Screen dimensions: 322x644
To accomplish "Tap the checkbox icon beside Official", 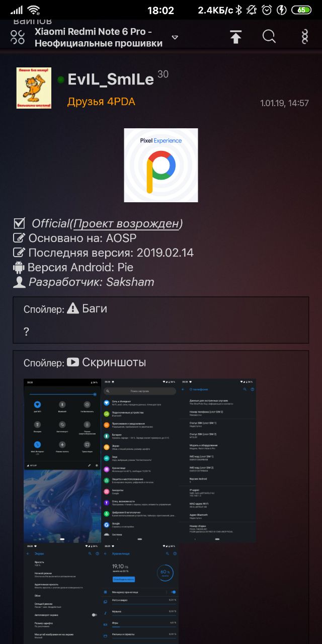I will (20, 223).
